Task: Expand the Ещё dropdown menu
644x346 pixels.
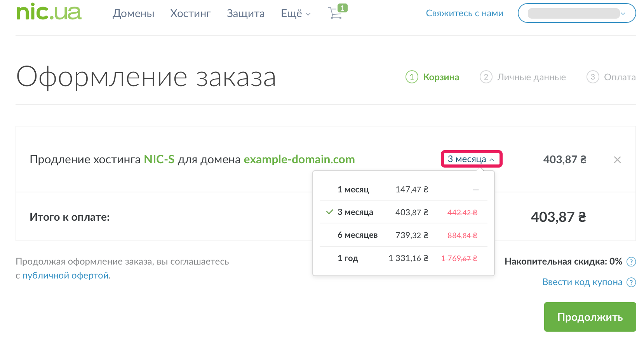Action: pyautogui.click(x=296, y=14)
